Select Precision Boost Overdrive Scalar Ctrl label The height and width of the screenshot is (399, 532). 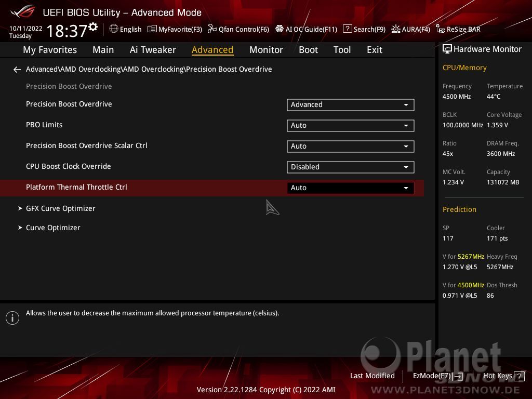click(87, 145)
